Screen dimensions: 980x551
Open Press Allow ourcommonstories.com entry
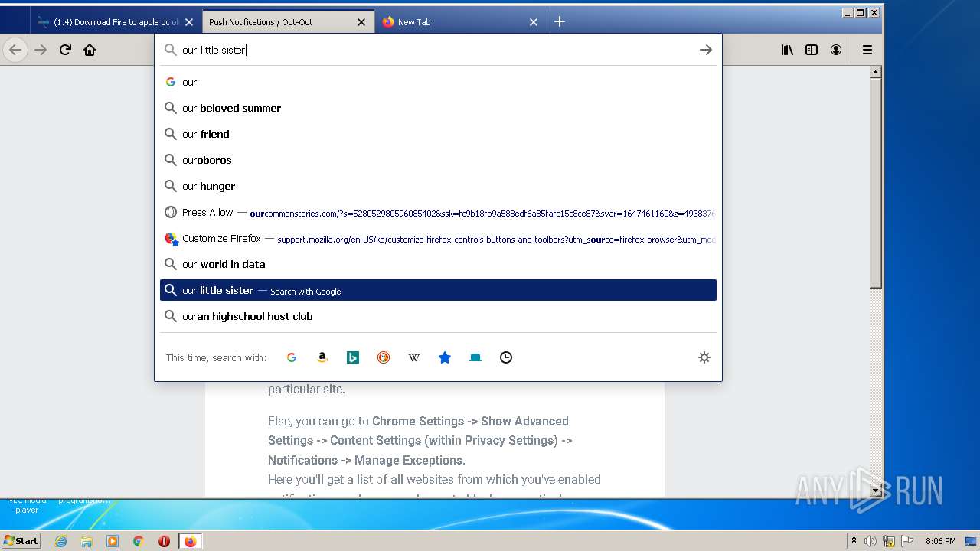point(438,212)
